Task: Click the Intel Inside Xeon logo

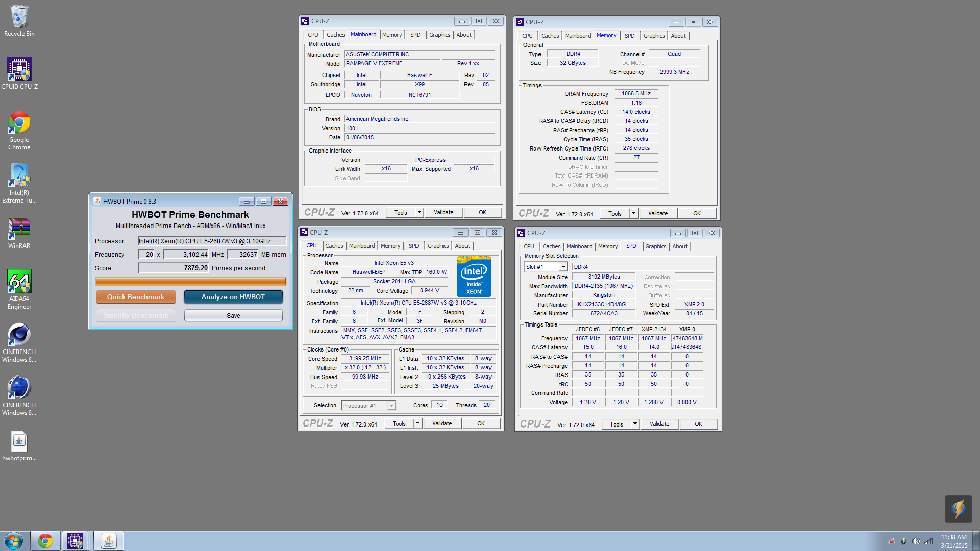Action: 474,277
